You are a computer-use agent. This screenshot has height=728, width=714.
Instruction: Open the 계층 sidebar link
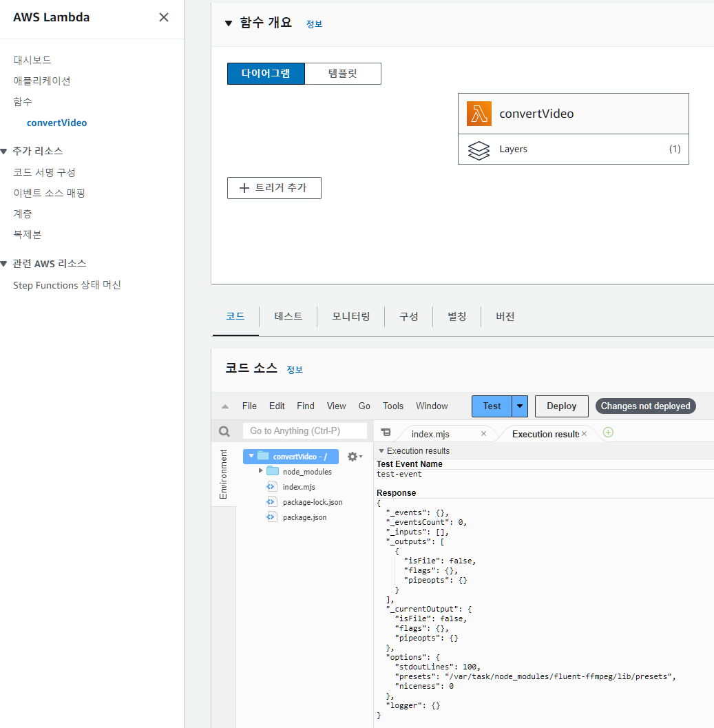pyautogui.click(x=23, y=214)
